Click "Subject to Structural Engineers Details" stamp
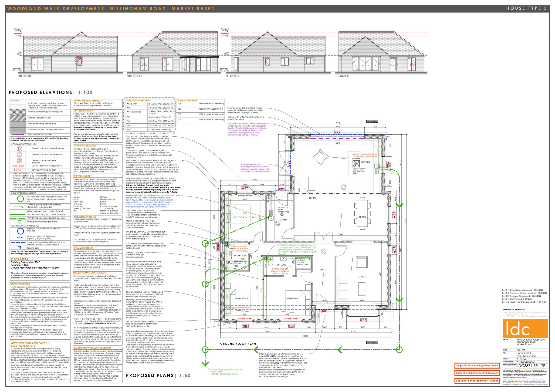Viewport: 555px width, 392px height. (x=477, y=365)
